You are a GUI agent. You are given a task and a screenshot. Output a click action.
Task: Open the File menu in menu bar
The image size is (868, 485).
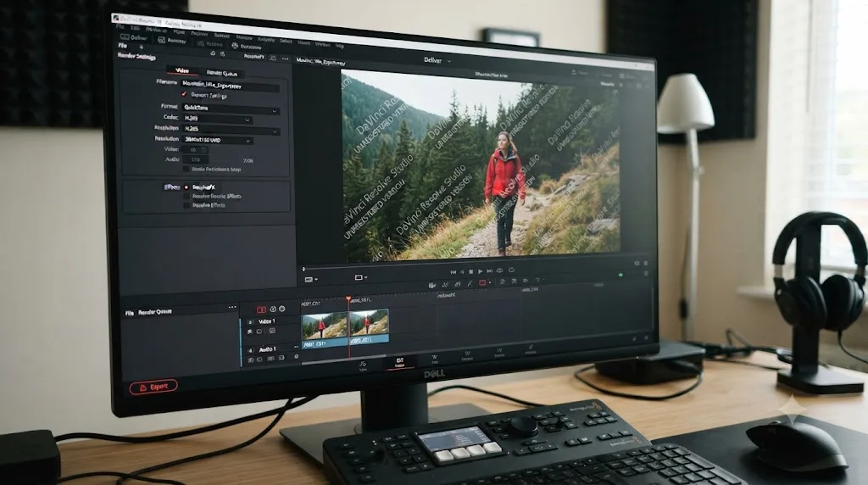120,26
